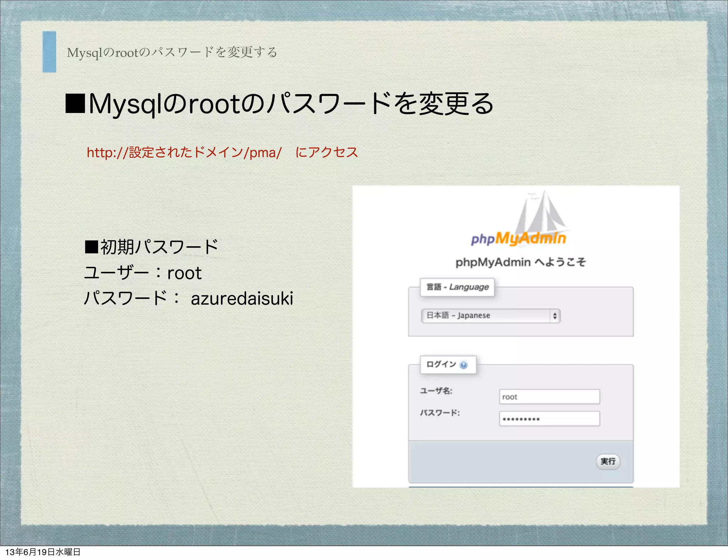Click the password input field
Screen dimensions: 728x560
coord(549,419)
